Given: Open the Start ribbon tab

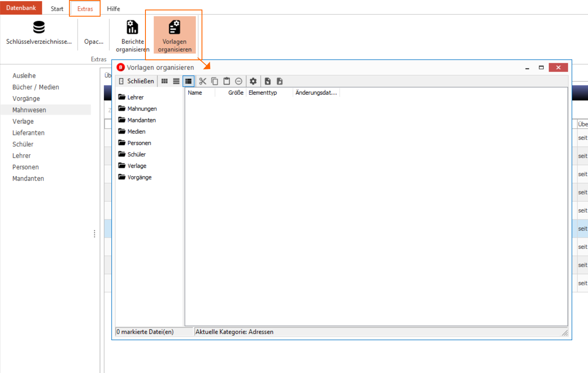Looking at the screenshot, I should coord(57,9).
